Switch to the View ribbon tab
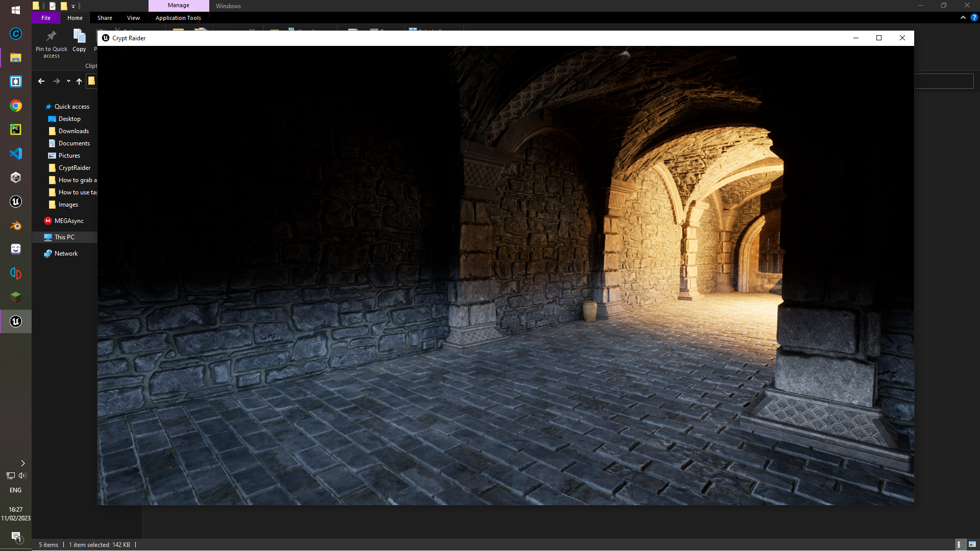Image resolution: width=980 pixels, height=551 pixels. coord(133,18)
